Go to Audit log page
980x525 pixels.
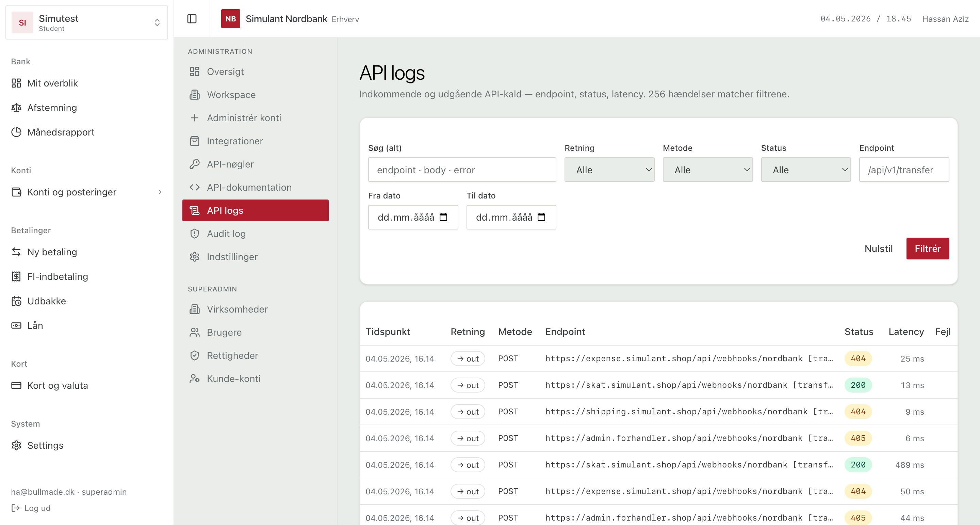coord(255,234)
